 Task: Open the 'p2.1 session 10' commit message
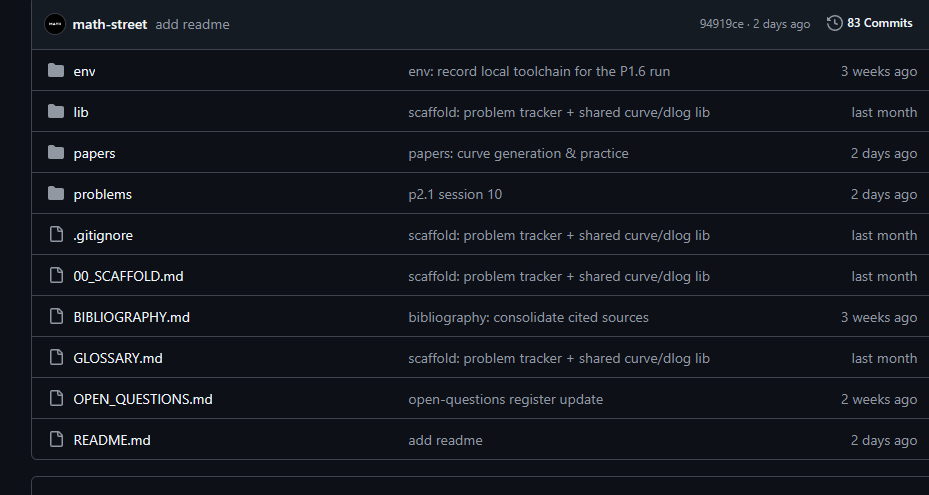pyautogui.click(x=455, y=194)
